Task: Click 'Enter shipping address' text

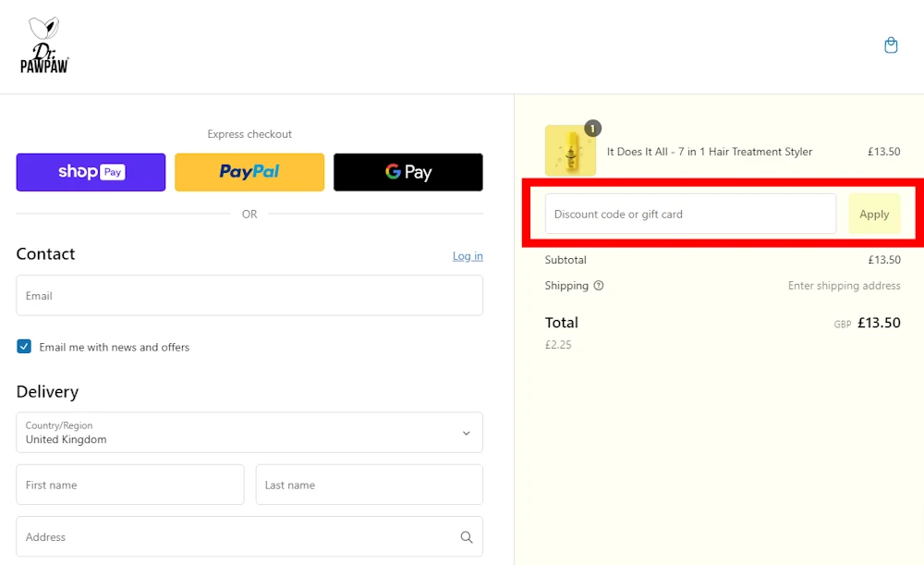Action: click(844, 286)
